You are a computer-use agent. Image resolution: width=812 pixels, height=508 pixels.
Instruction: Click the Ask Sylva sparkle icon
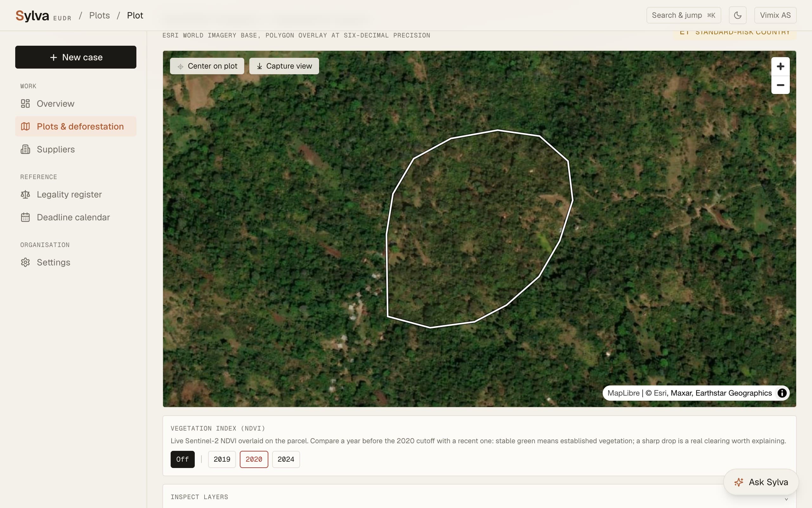click(738, 483)
